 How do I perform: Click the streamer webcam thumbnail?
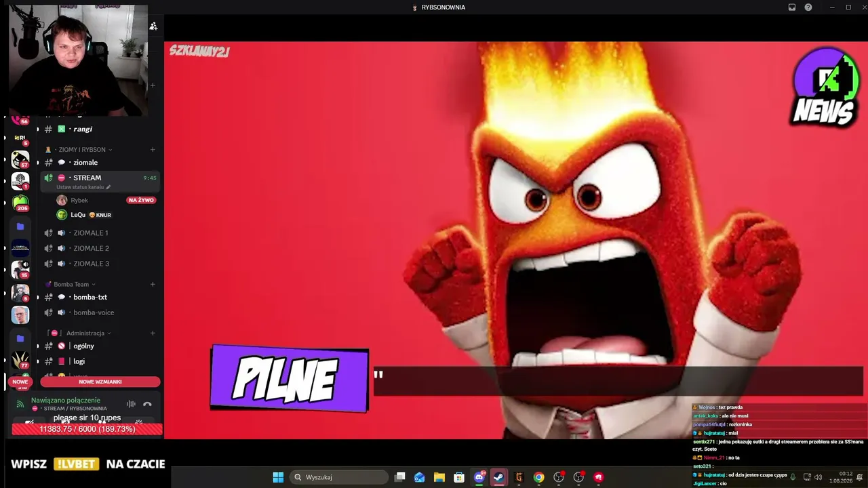click(x=78, y=60)
